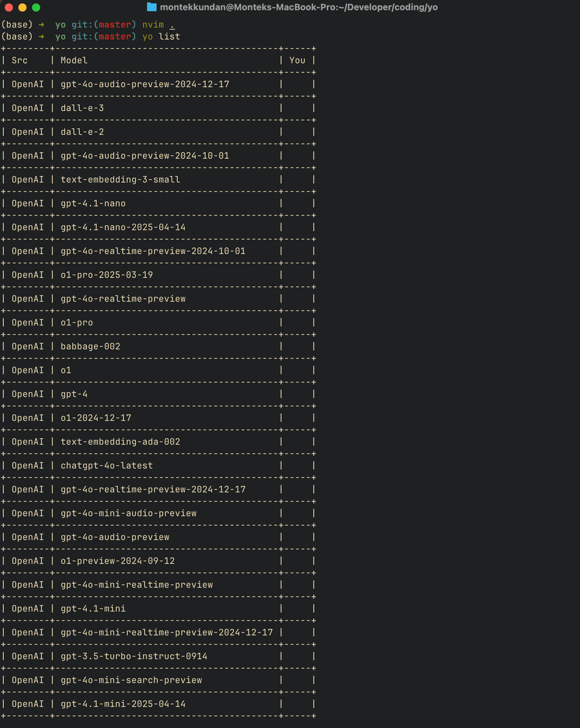Click the "nvim" command in first prompt
This screenshot has height=728, width=580.
point(153,25)
